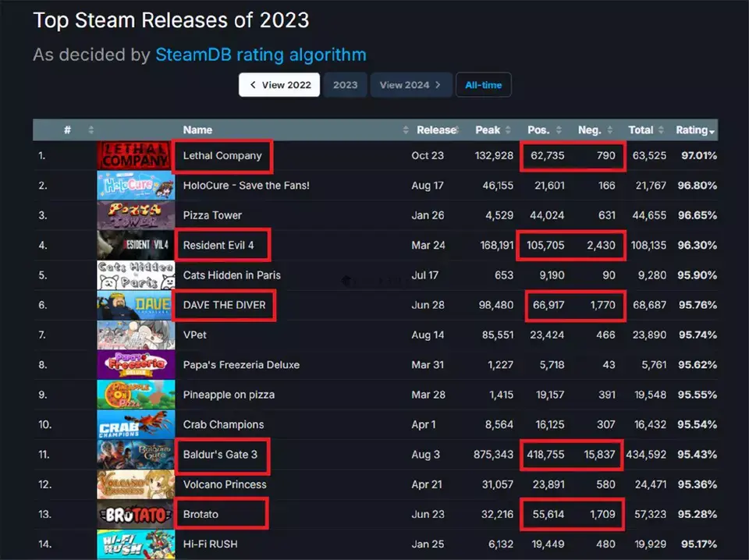
Task: Open Cats Hidden in Paris name link
Action: tap(232, 275)
